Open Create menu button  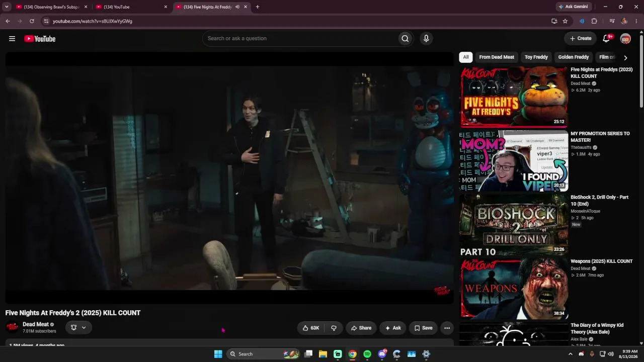(581, 39)
